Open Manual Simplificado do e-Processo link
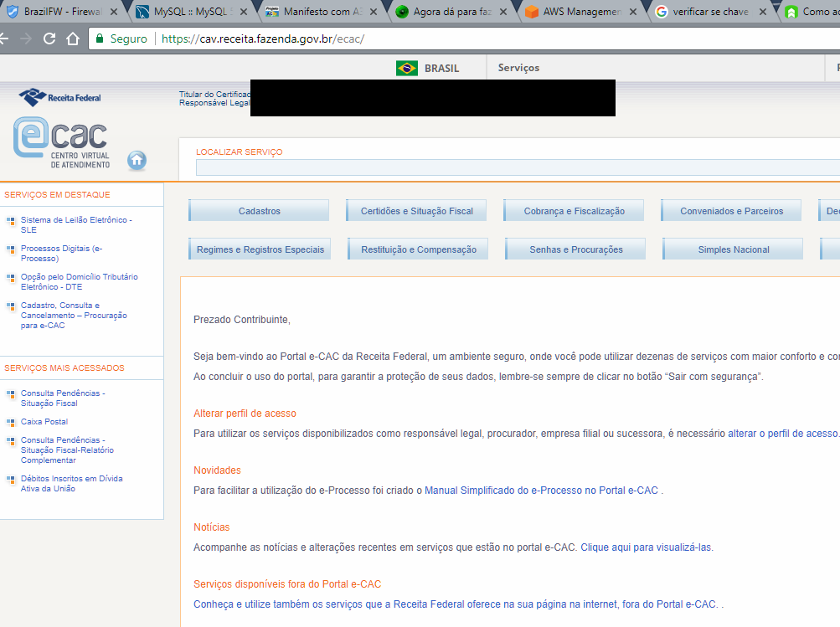Image resolution: width=840 pixels, height=627 pixels. pos(541,491)
